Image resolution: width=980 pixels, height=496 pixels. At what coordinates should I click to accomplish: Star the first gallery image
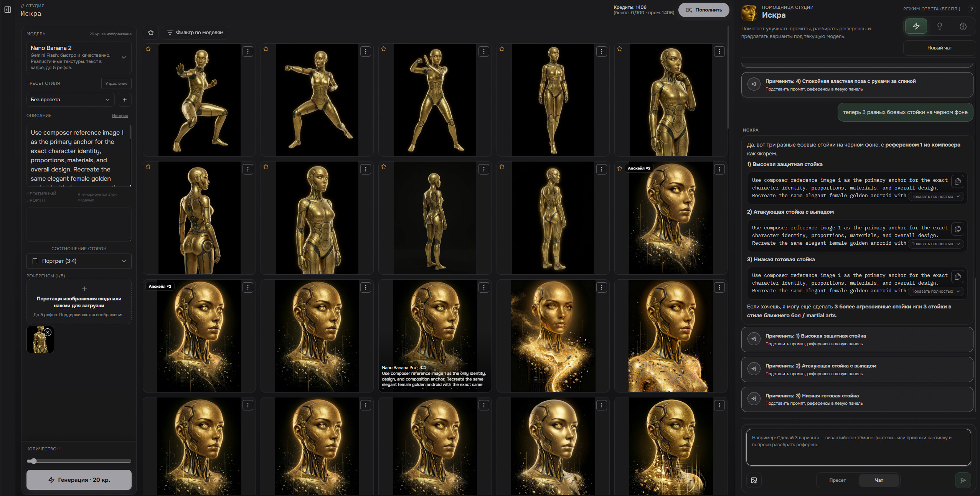(x=148, y=49)
